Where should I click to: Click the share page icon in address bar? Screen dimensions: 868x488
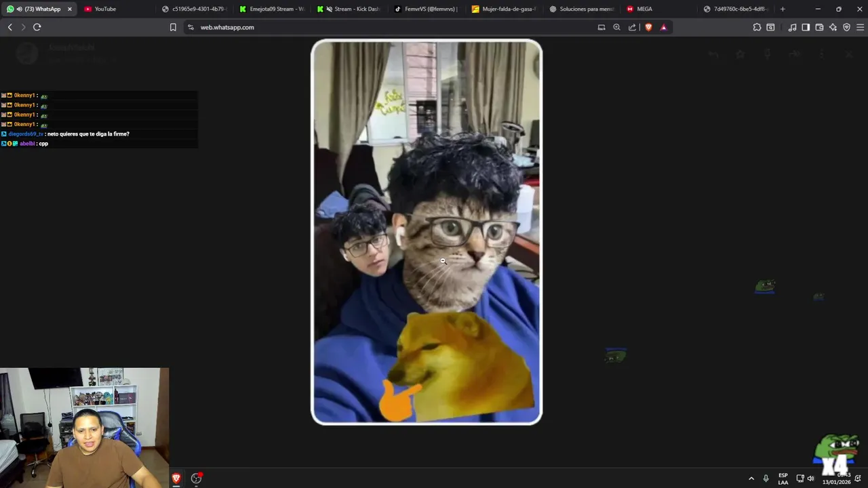[632, 27]
